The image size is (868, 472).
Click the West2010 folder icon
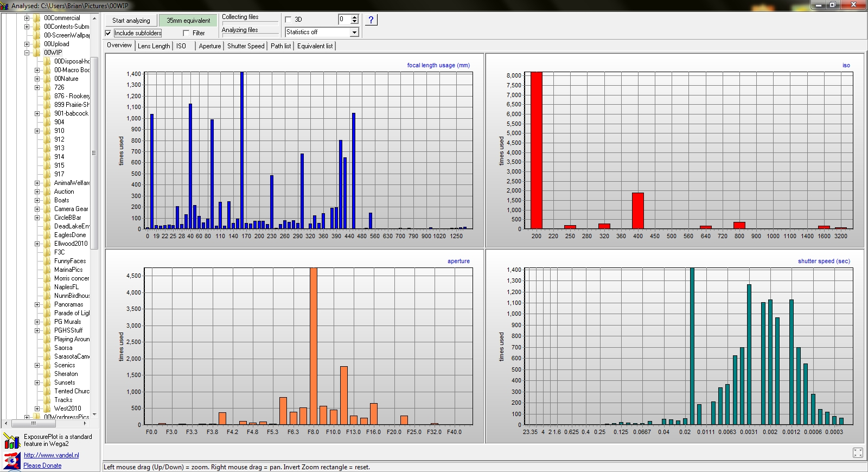tap(47, 409)
